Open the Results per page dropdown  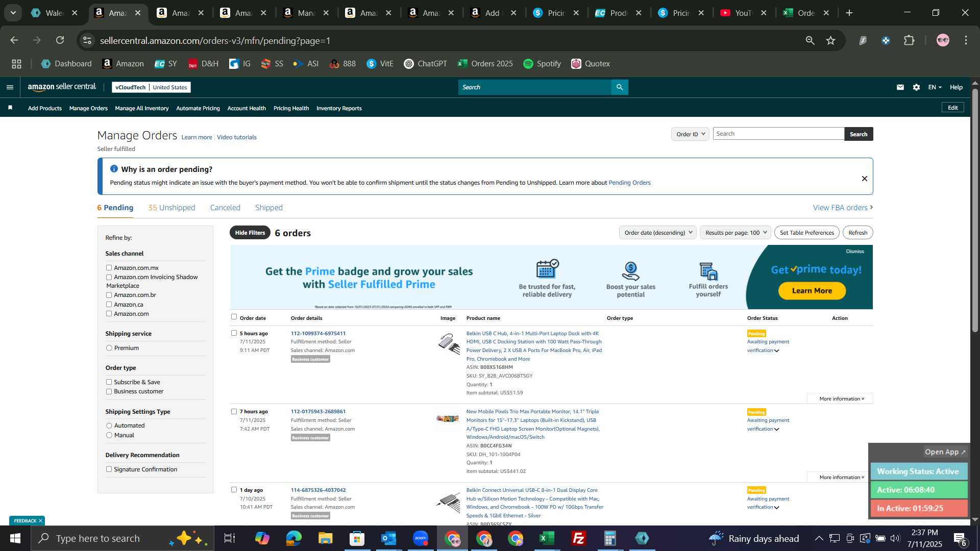pos(735,233)
